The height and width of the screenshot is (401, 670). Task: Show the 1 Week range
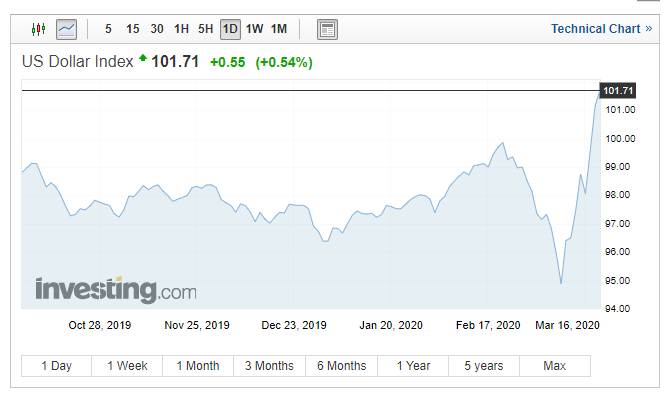point(127,366)
